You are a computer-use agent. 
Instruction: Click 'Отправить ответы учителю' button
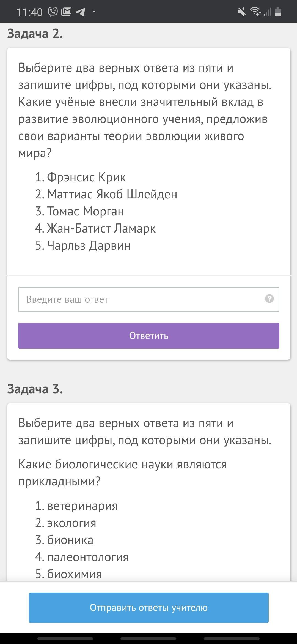[149, 608]
